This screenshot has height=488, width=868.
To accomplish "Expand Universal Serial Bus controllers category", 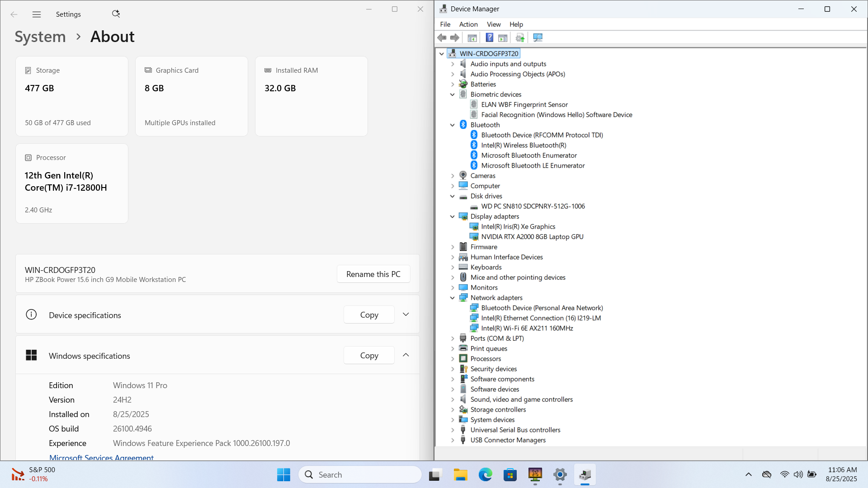I will click(x=453, y=430).
